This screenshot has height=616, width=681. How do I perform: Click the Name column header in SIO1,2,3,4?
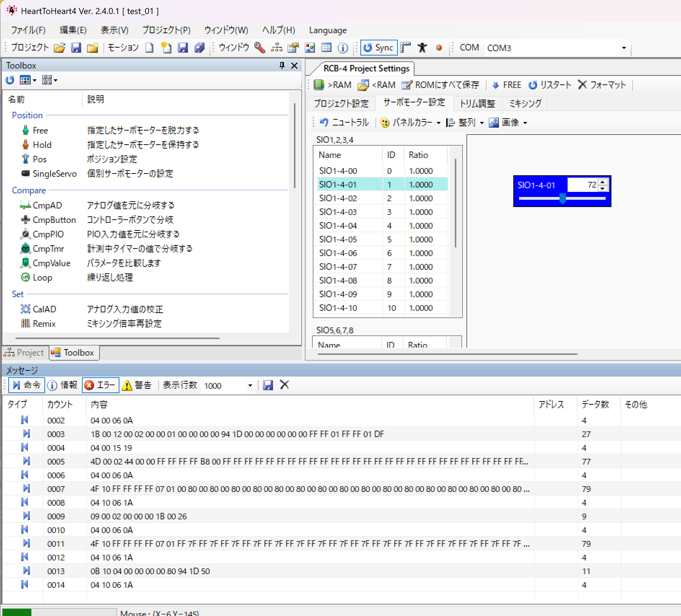point(348,155)
